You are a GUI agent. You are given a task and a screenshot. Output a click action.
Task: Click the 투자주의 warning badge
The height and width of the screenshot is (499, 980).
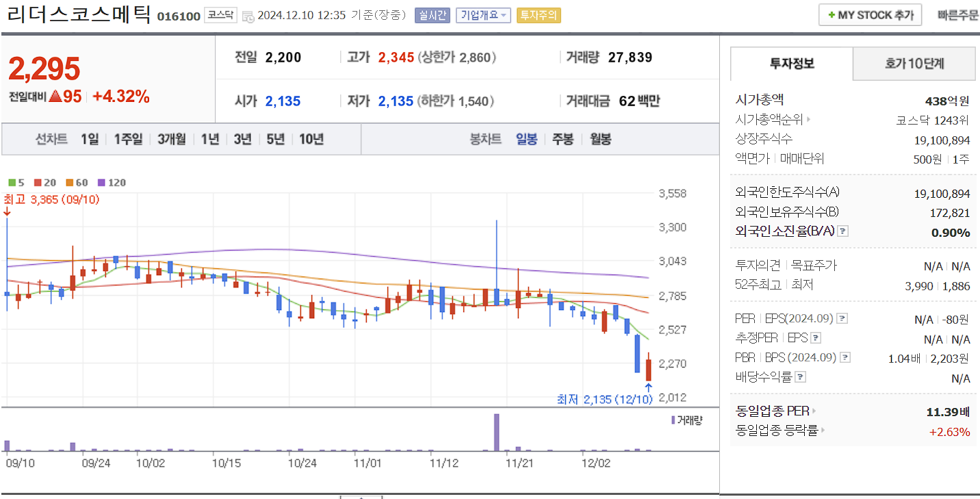pyautogui.click(x=539, y=14)
